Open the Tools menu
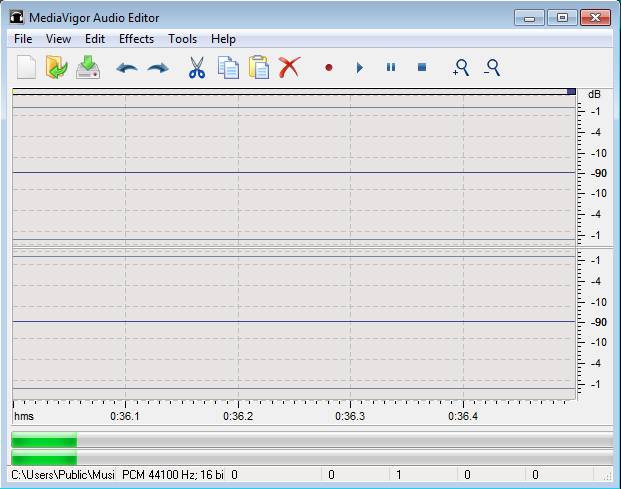This screenshot has height=489, width=621. pyautogui.click(x=183, y=39)
